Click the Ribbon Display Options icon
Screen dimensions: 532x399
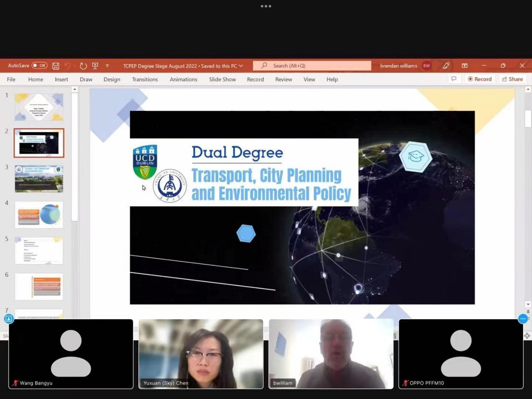tap(464, 66)
